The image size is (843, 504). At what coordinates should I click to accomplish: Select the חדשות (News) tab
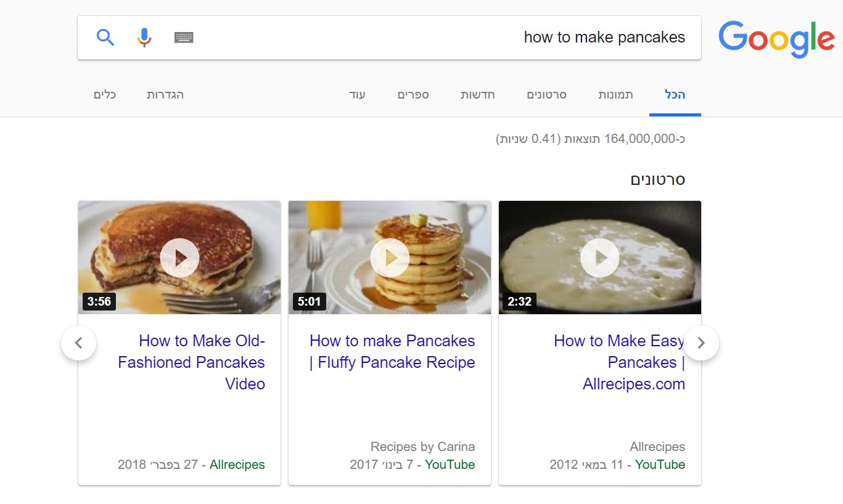pos(478,95)
